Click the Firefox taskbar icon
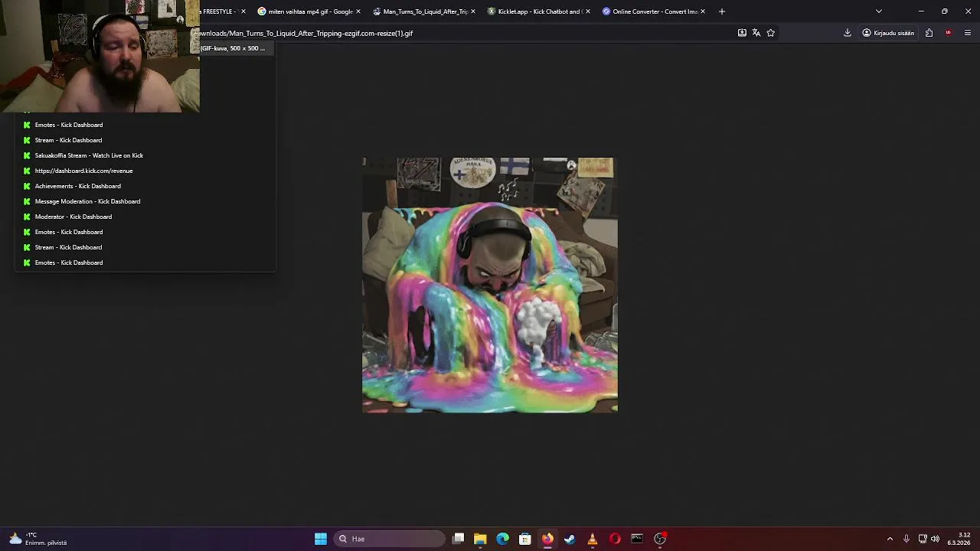This screenshot has height=551, width=980. tap(547, 539)
